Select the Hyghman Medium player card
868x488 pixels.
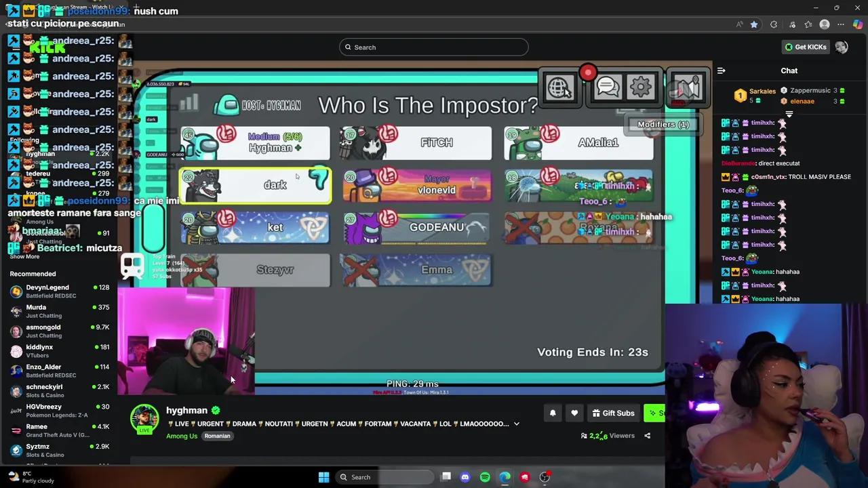pyautogui.click(x=255, y=143)
